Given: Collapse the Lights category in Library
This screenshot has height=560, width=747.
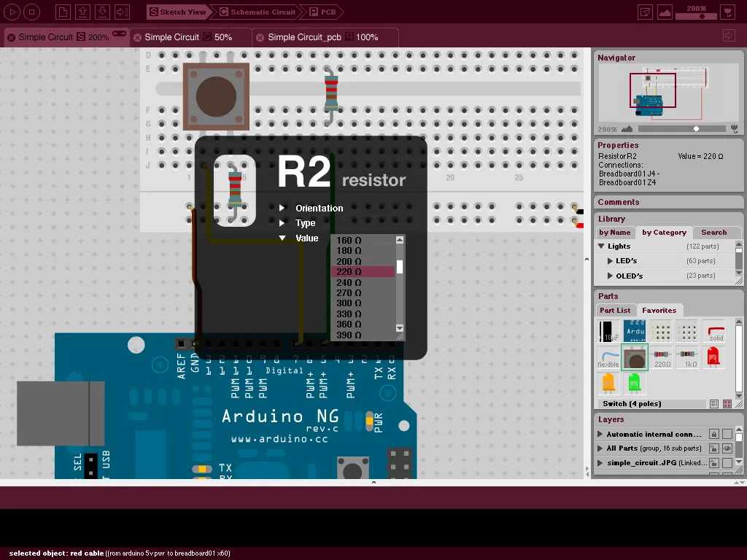Looking at the screenshot, I should [x=601, y=246].
